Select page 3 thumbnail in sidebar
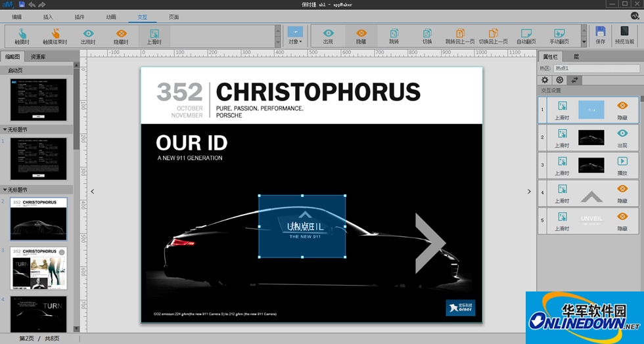The image size is (644, 344). (39, 269)
